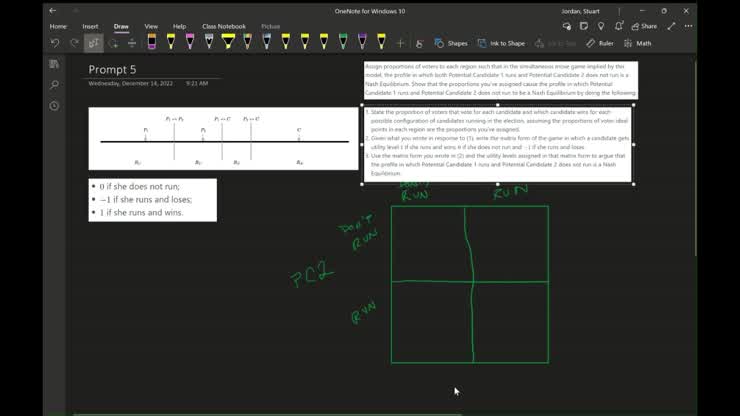Screen dimensions: 740x416
Task: Toggle the Ruler on the canvas
Action: pos(600,43)
